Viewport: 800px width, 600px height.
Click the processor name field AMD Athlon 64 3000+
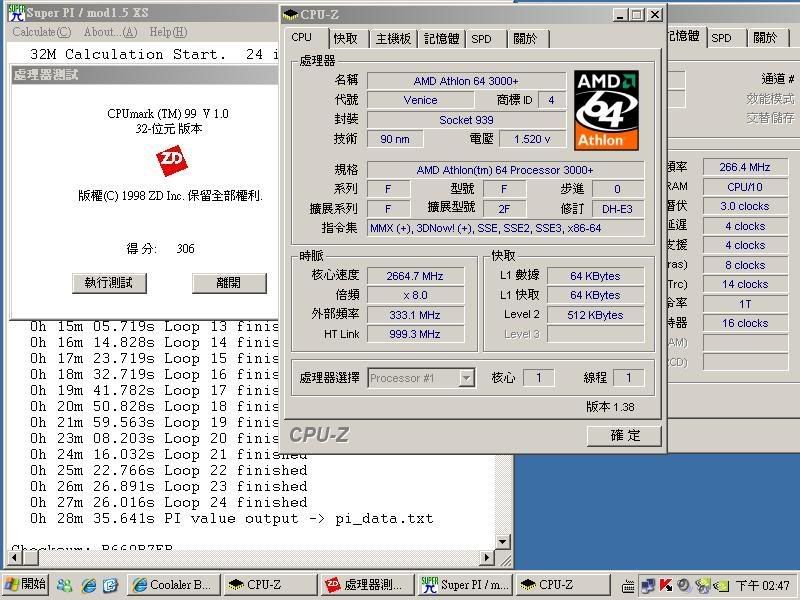click(466, 81)
